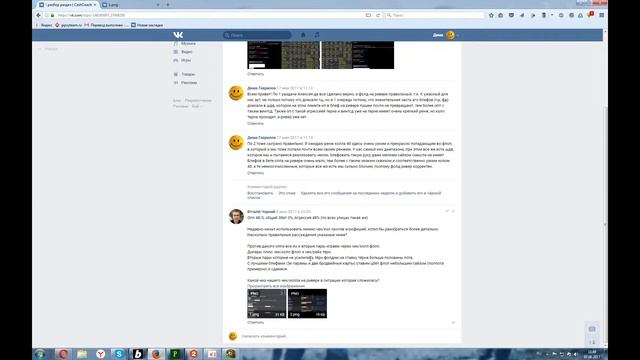Viewport: 640px width, 360px height.
Task: Open the 1.png attachment thumbnail
Action: (267, 304)
